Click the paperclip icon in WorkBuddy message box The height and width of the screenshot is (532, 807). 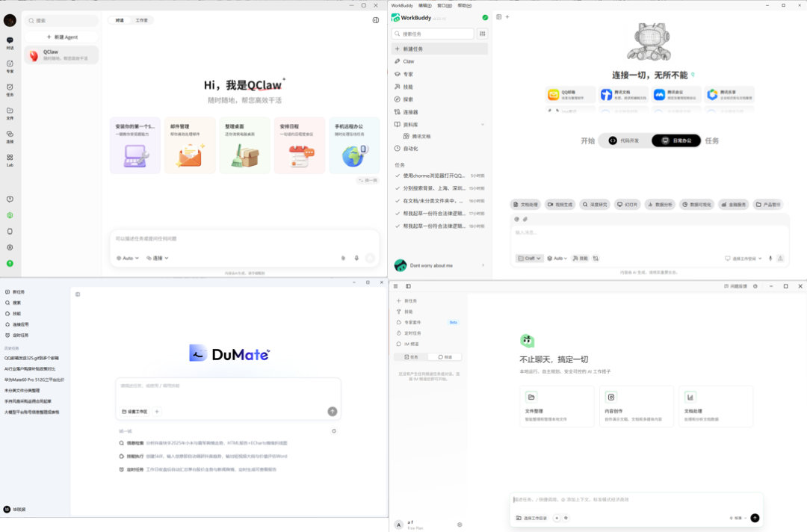click(x=525, y=219)
